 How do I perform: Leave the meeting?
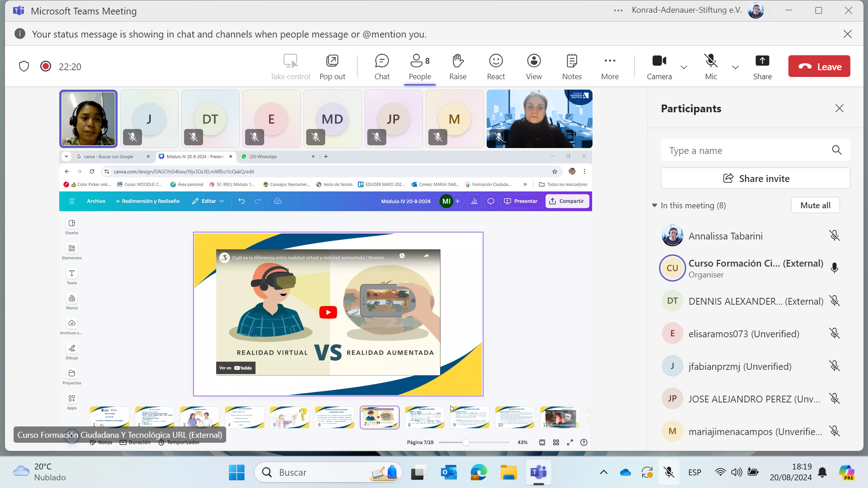click(x=819, y=67)
